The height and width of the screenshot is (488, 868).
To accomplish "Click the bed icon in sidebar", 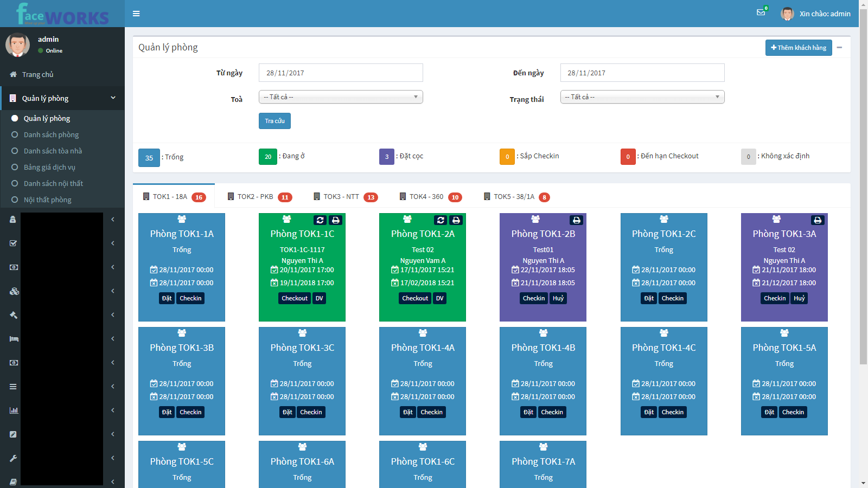I will [14, 339].
